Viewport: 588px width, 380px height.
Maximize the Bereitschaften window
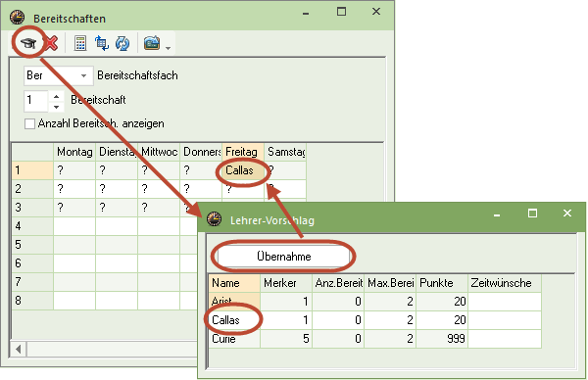click(x=341, y=12)
